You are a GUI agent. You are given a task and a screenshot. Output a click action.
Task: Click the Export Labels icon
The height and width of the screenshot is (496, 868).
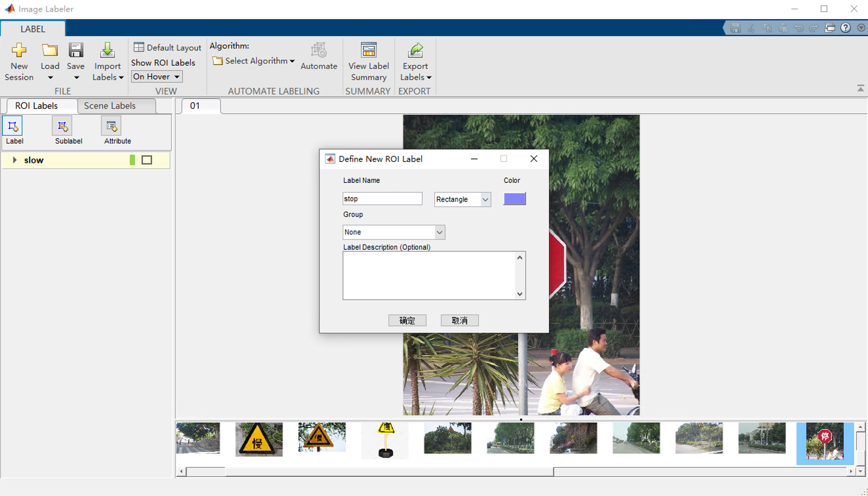click(415, 50)
